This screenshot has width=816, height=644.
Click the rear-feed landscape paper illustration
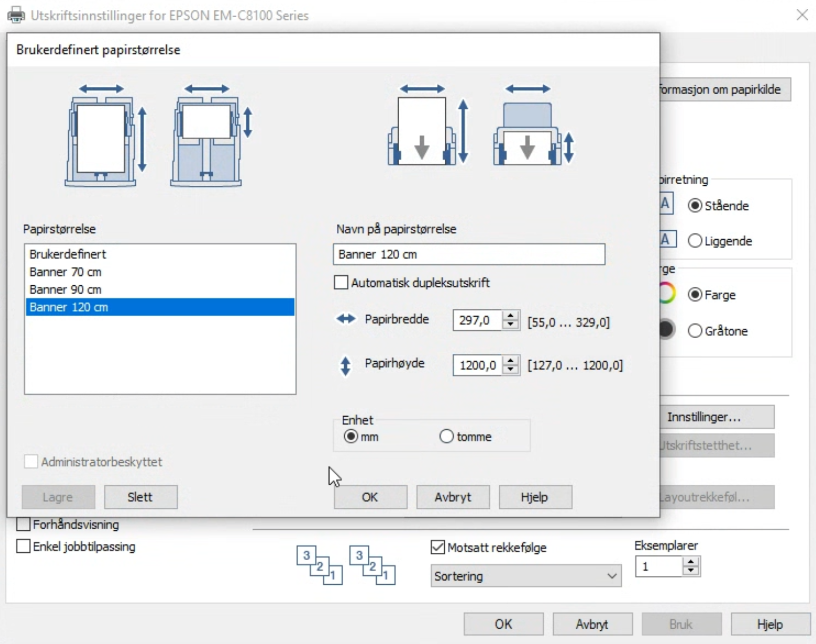coord(534,124)
